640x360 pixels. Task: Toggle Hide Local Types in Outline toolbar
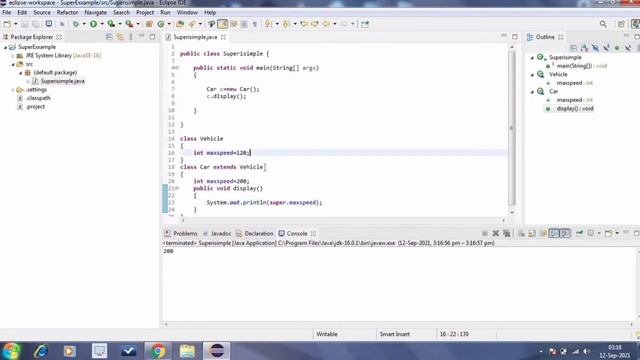pos(628,48)
